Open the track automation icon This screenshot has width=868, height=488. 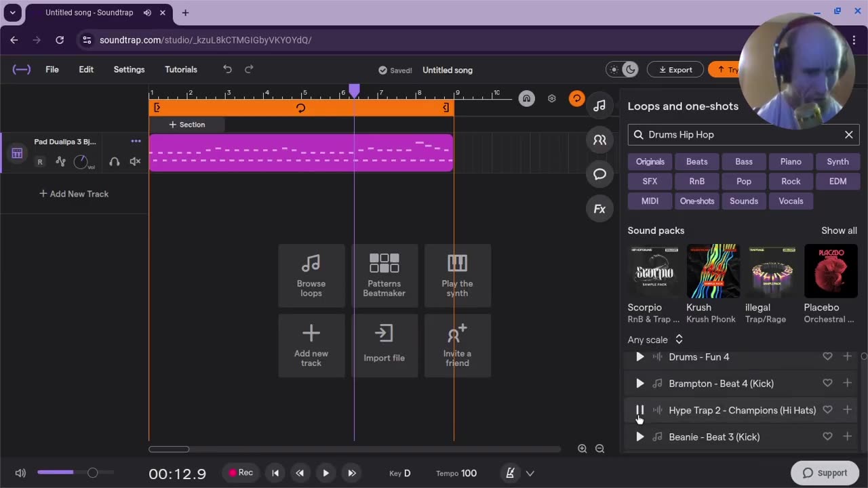(x=61, y=161)
